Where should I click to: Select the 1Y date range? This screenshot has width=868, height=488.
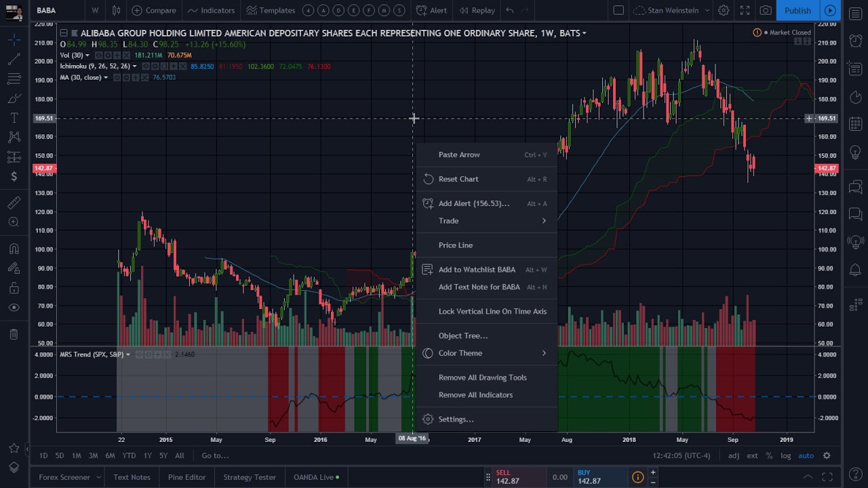148,455
